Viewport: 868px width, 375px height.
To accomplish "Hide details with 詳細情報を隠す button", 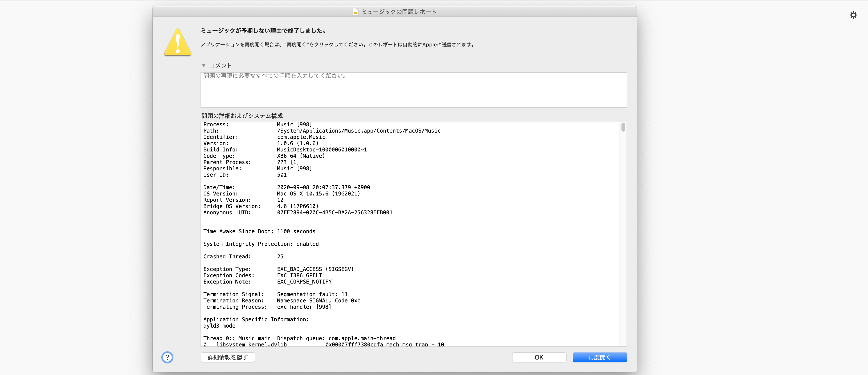I will [x=228, y=357].
